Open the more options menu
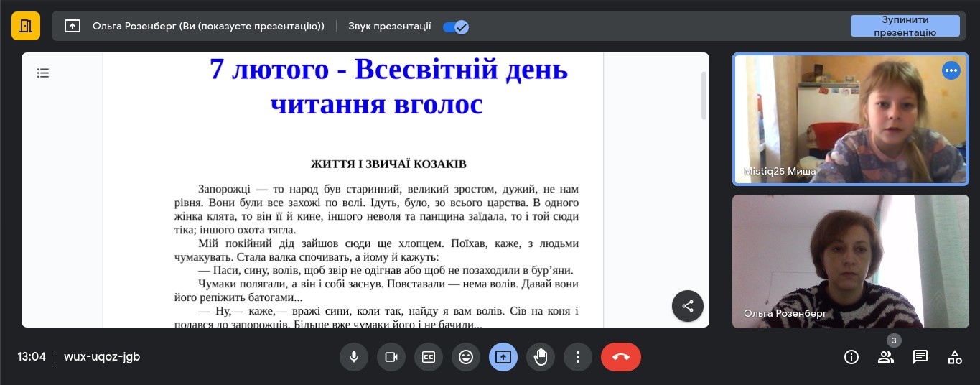 click(578, 357)
